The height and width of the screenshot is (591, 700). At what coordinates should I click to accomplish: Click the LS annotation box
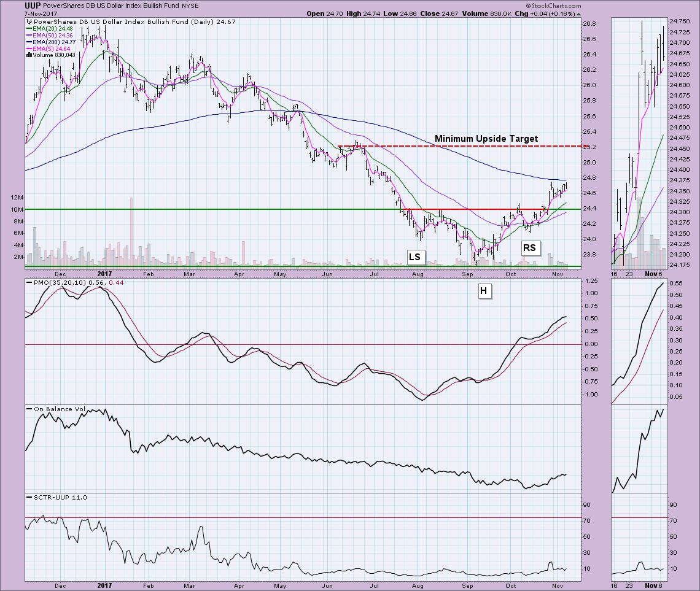pyautogui.click(x=415, y=256)
